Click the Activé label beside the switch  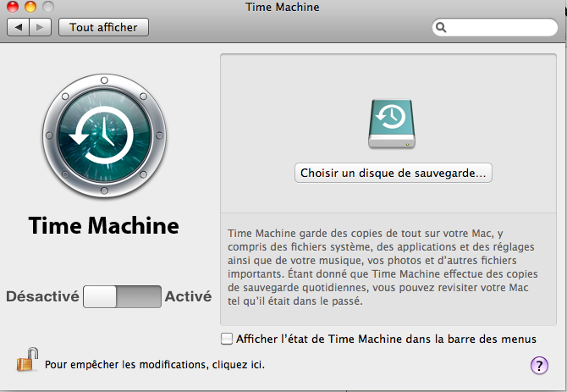[x=188, y=296]
